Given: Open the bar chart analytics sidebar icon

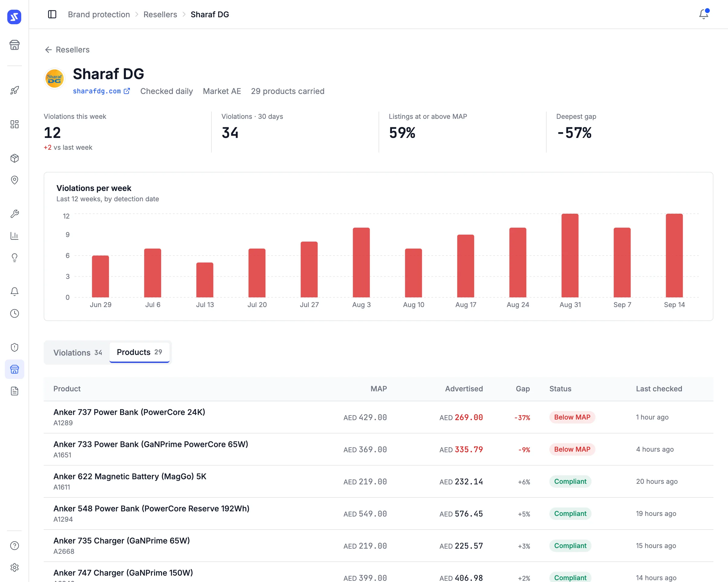Looking at the screenshot, I should pyautogui.click(x=14, y=236).
